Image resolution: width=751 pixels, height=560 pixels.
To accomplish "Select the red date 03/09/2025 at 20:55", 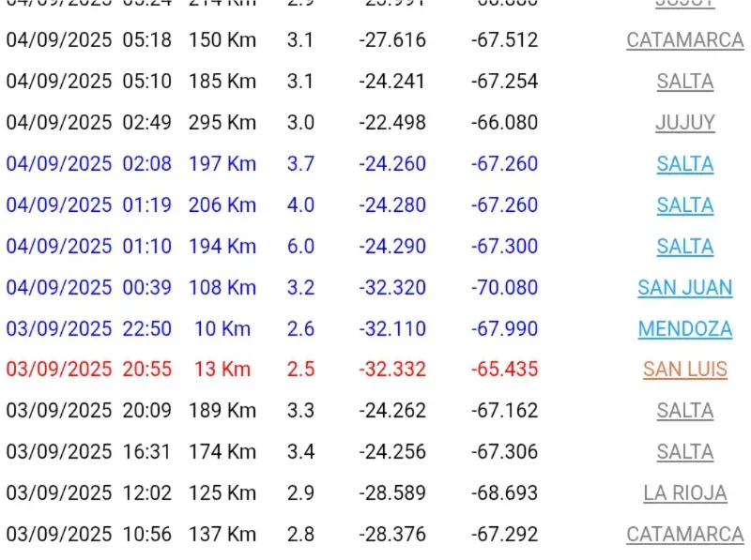I will point(59,370).
